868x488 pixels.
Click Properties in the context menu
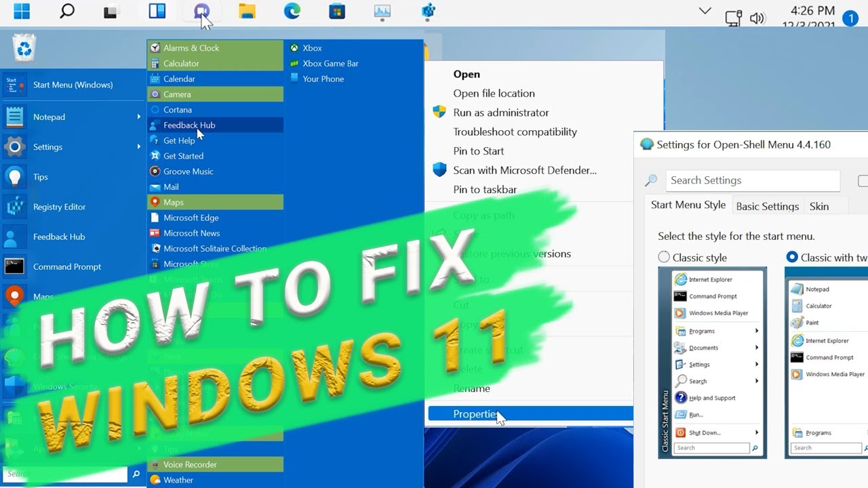(x=530, y=414)
